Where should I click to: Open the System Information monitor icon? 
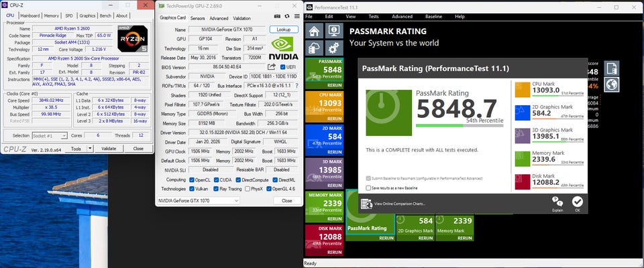[334, 31]
